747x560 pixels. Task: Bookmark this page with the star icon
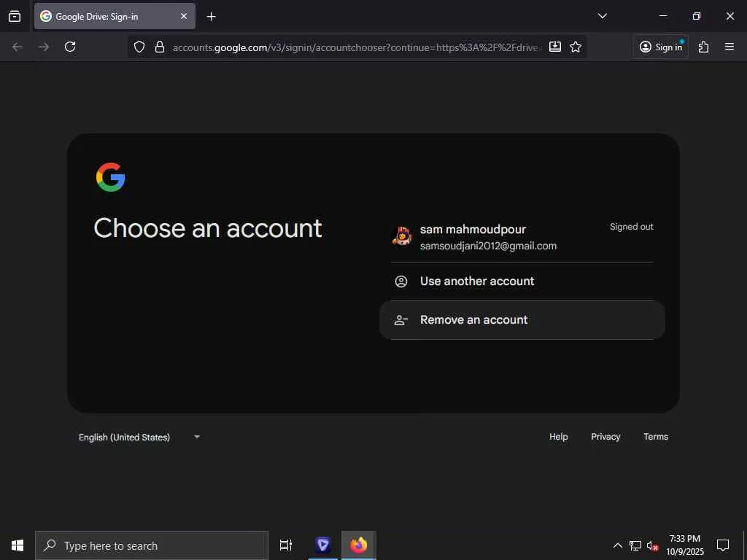(576, 47)
